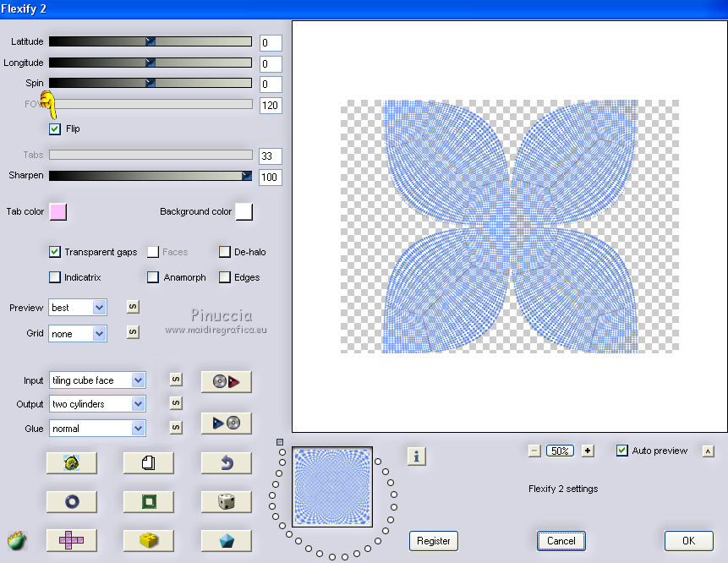Click the blue ring icon button
728x563 pixels.
tap(72, 501)
